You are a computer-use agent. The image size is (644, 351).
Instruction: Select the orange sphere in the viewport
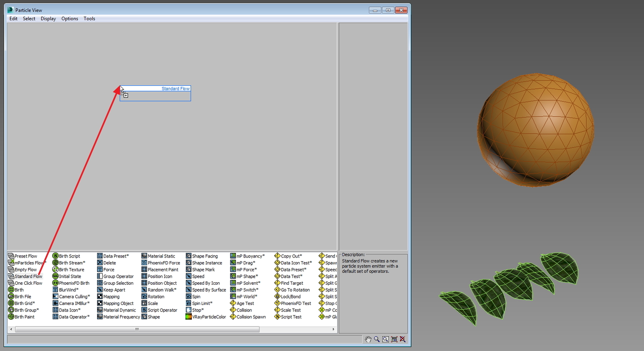(535, 129)
